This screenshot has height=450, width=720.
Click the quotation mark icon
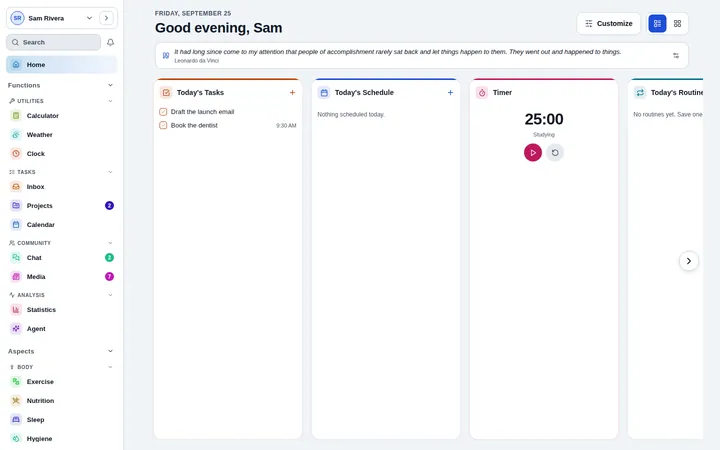pyautogui.click(x=166, y=56)
